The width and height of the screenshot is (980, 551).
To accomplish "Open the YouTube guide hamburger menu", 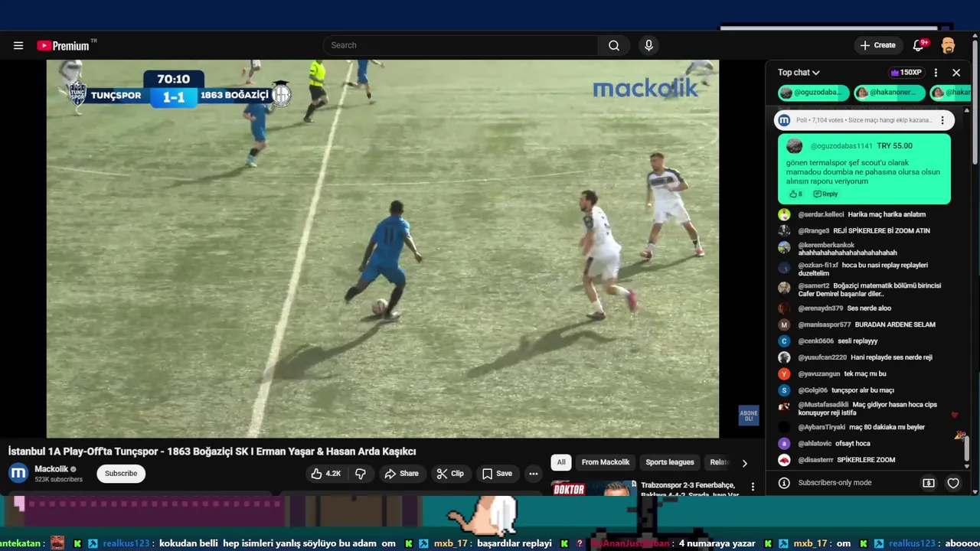I will pyautogui.click(x=18, y=45).
